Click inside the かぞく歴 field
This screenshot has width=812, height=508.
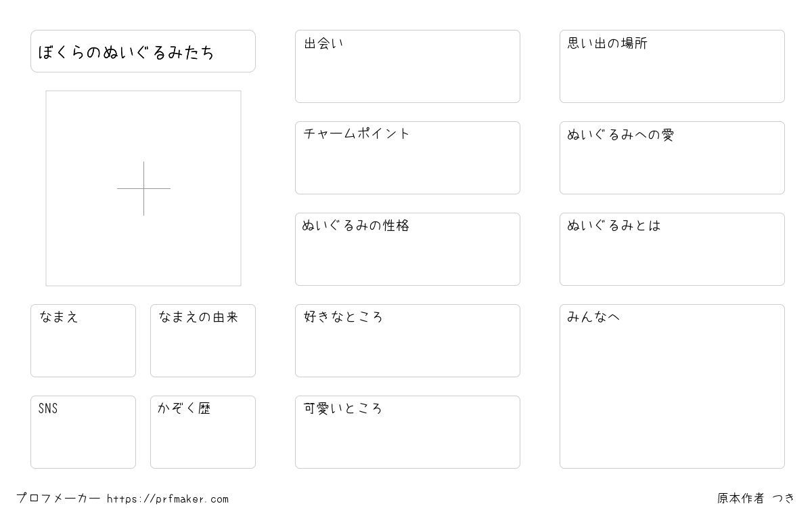coord(203,432)
